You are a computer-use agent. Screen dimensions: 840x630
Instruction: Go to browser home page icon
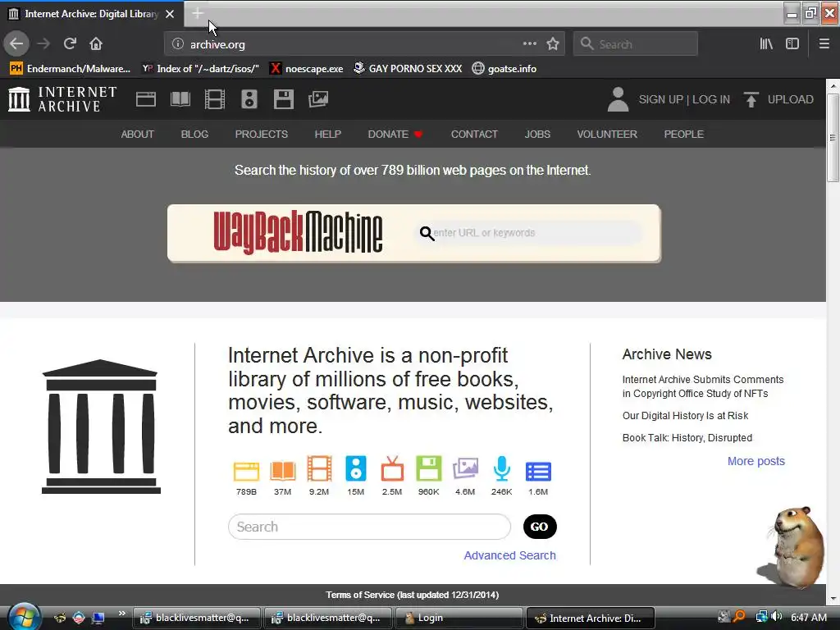[96, 44]
